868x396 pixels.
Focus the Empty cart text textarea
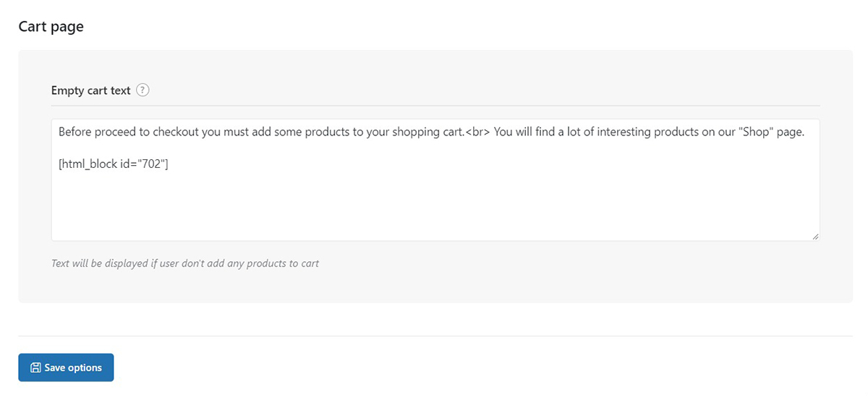tap(435, 180)
